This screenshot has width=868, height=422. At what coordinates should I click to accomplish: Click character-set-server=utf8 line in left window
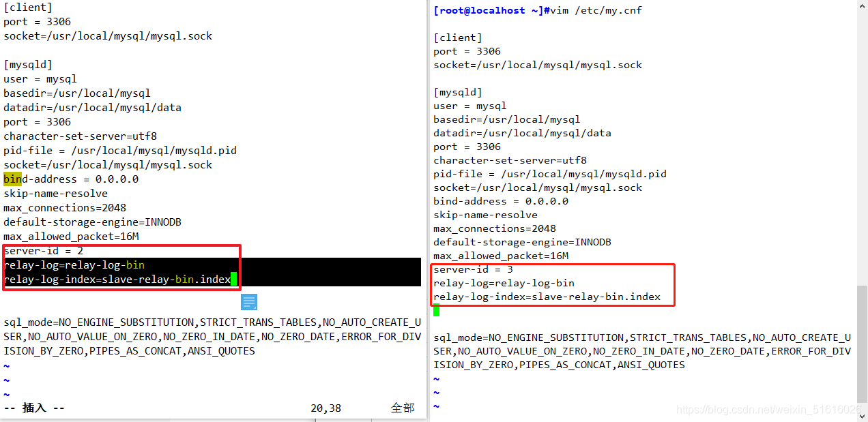click(80, 136)
